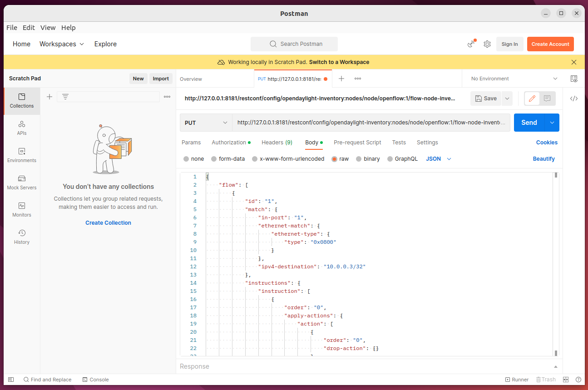Click the body editor vertical scrollbar
Screen dimensions: 588x390
[x=556, y=263]
